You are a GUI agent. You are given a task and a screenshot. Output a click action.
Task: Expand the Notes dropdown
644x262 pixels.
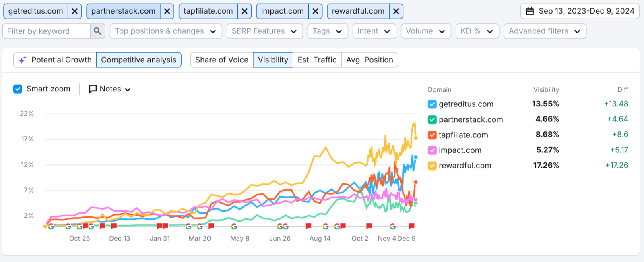coord(110,89)
